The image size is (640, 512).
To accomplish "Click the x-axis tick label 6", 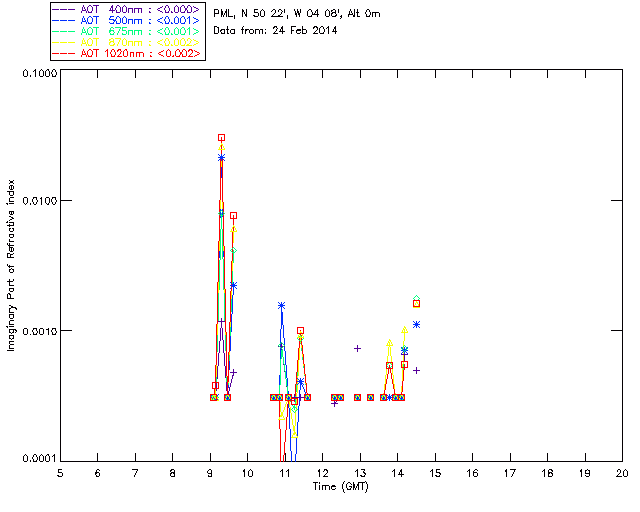I will coord(98,473).
